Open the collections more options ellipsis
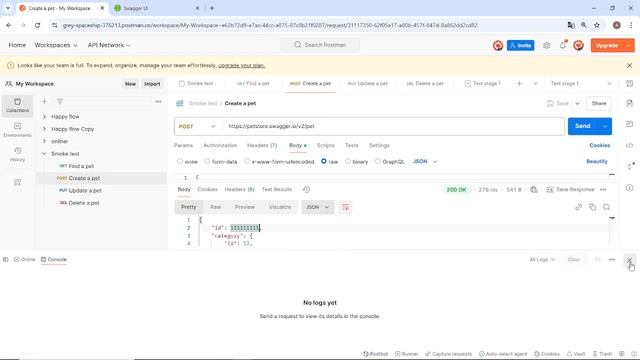 coord(158,102)
